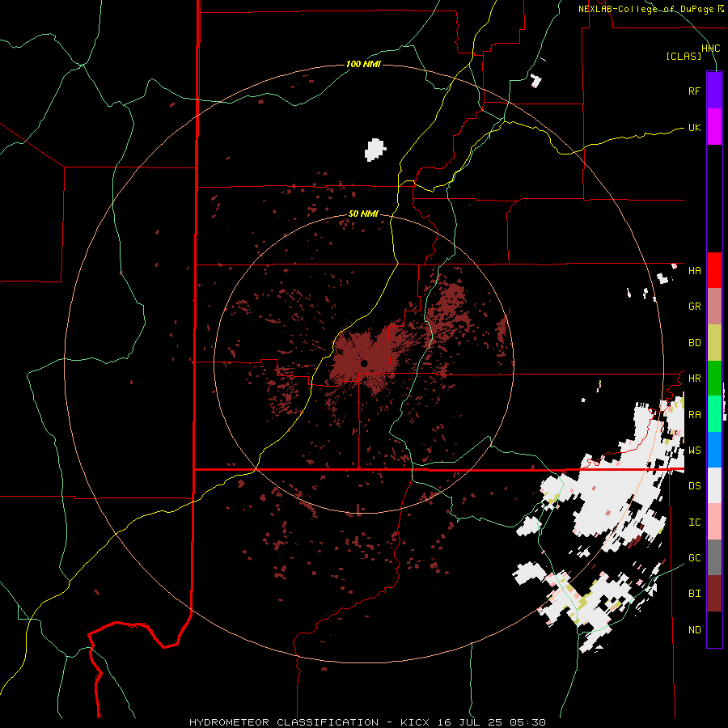Click the GR legend color swatch
This screenshot has height=728, width=728.
(x=714, y=307)
